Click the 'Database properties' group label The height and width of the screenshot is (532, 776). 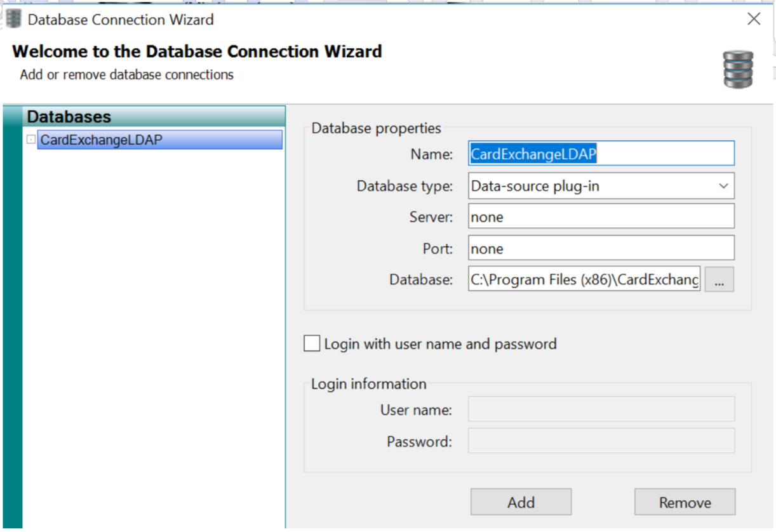pos(376,128)
